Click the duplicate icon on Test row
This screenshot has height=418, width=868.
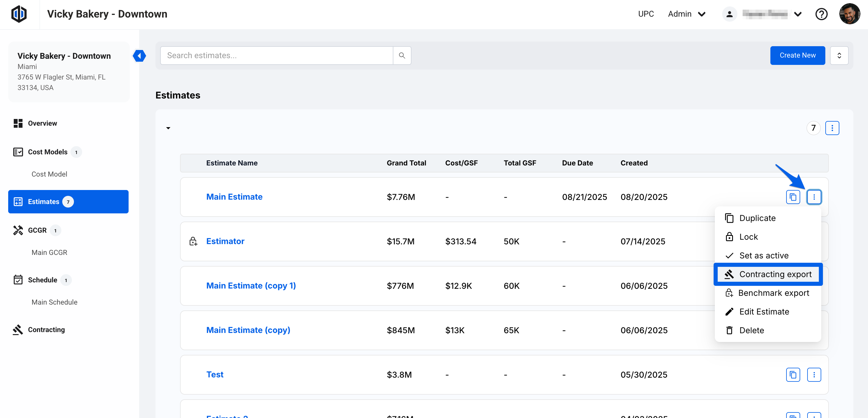(x=793, y=374)
